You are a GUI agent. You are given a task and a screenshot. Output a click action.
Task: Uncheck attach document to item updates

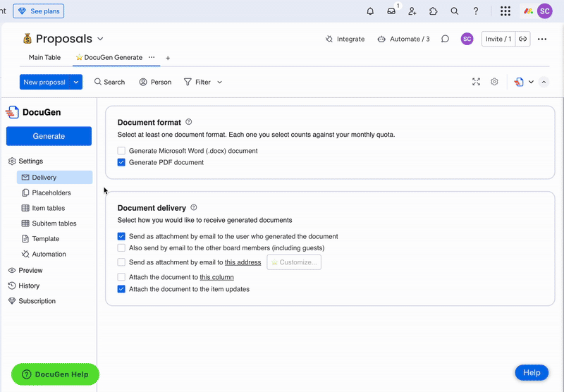[121, 289]
